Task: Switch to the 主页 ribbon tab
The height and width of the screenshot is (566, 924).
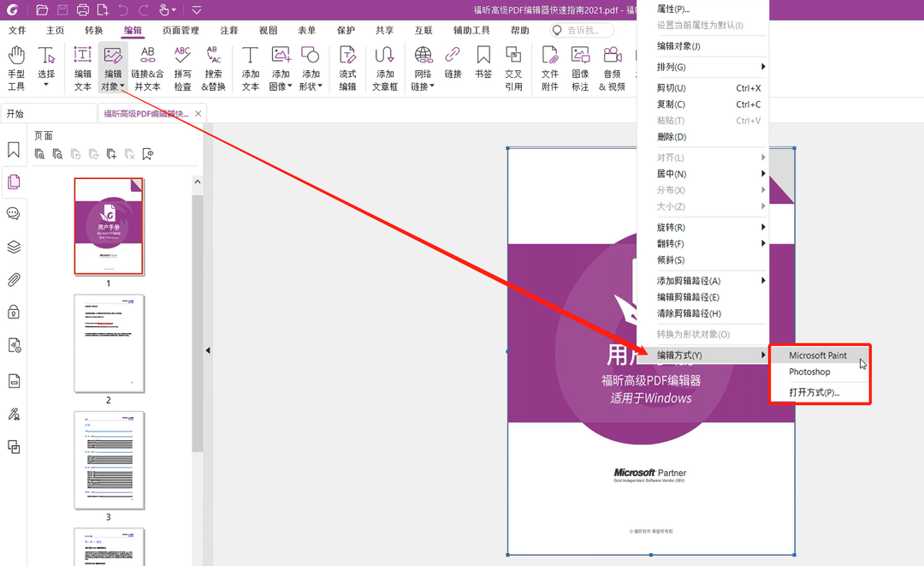Action: [56, 30]
